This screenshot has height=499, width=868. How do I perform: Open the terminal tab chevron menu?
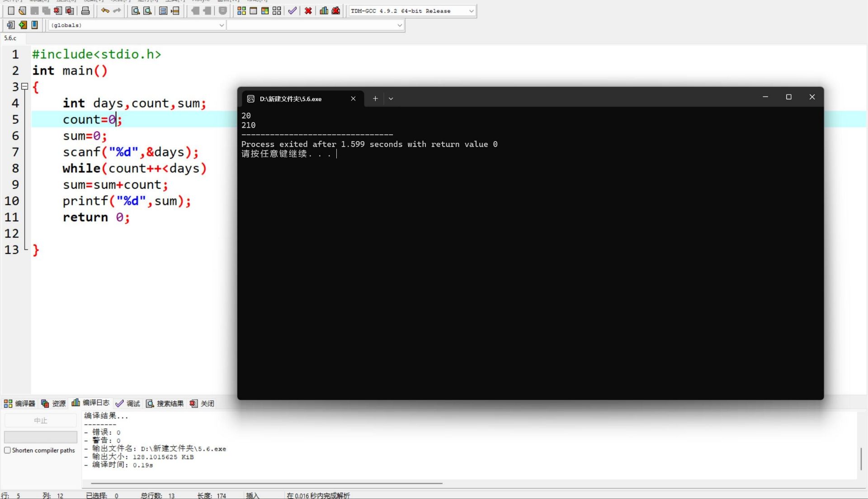[x=391, y=98]
